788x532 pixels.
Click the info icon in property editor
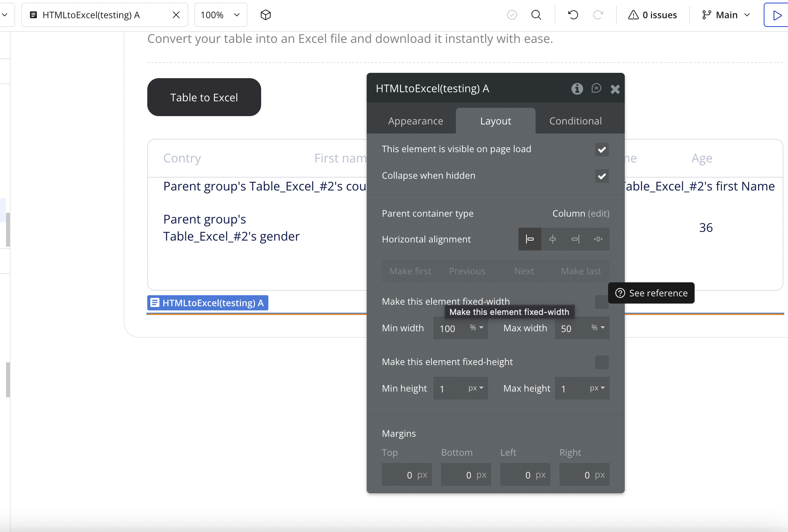pos(577,89)
